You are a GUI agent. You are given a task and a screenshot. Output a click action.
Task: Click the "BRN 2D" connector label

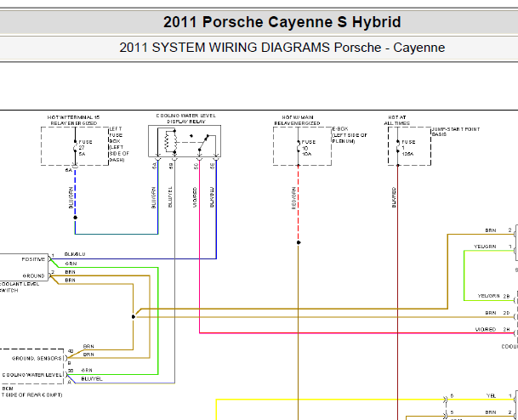coord(498,313)
